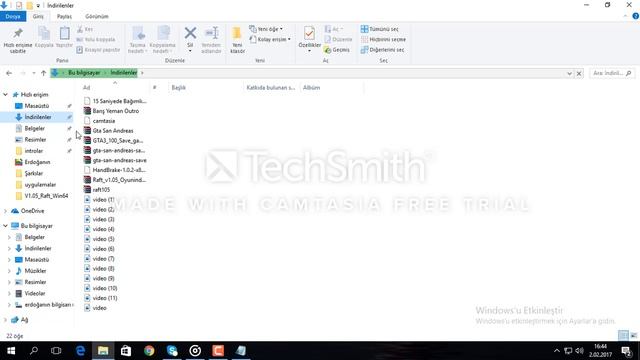640x360 pixels.
Task: Click Kısayol yapıştır in the ribbon
Action: 98,50
